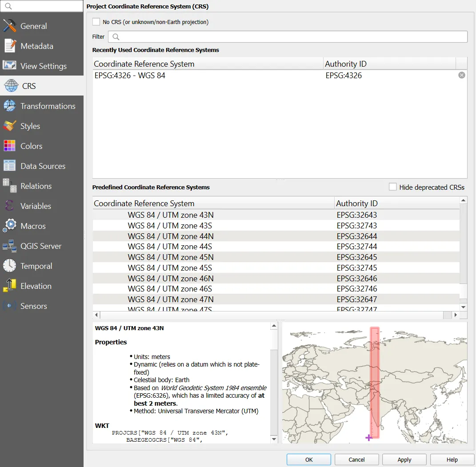Select the CRS globe icon
The height and width of the screenshot is (467, 476).
11,86
